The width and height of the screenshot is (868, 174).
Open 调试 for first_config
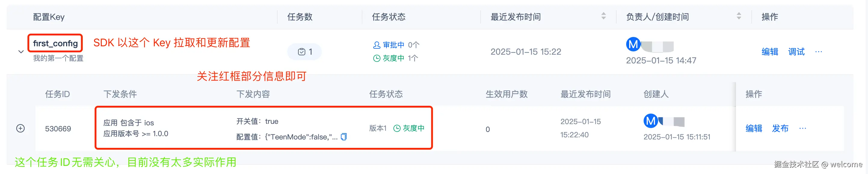pyautogui.click(x=796, y=51)
